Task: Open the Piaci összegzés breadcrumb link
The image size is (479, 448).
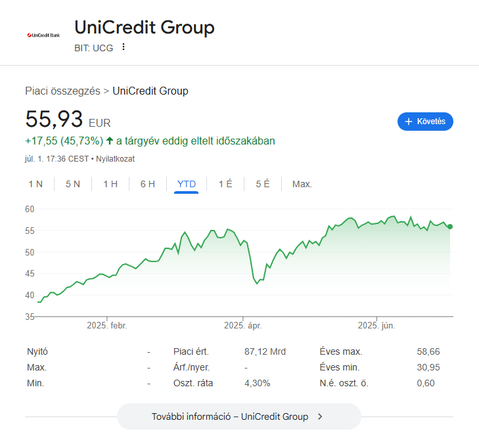Action: (62, 91)
